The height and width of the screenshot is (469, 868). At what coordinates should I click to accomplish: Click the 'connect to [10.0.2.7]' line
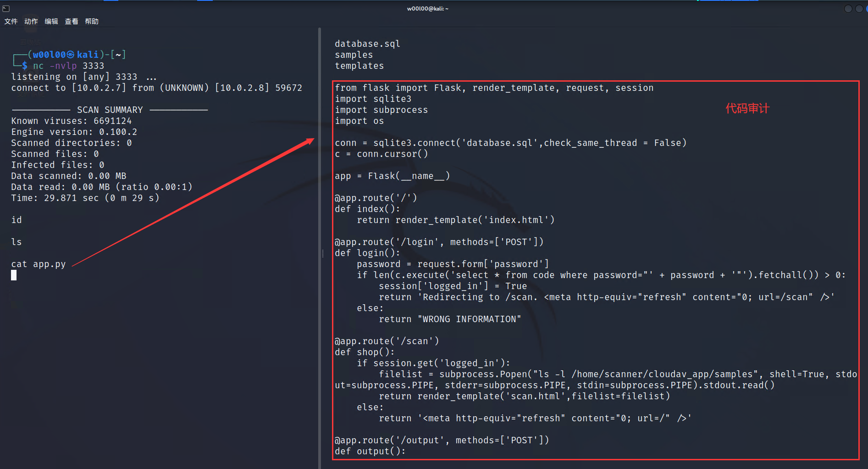coord(156,88)
